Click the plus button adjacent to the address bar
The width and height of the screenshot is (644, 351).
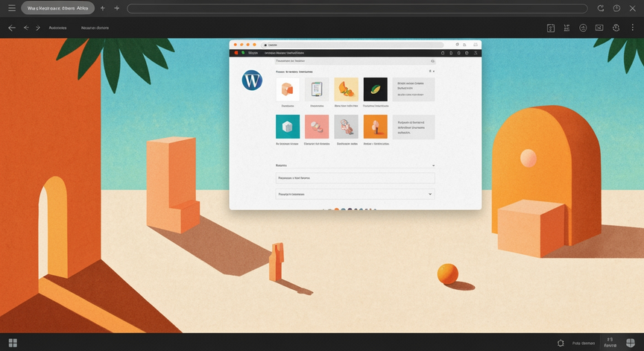coord(116,8)
